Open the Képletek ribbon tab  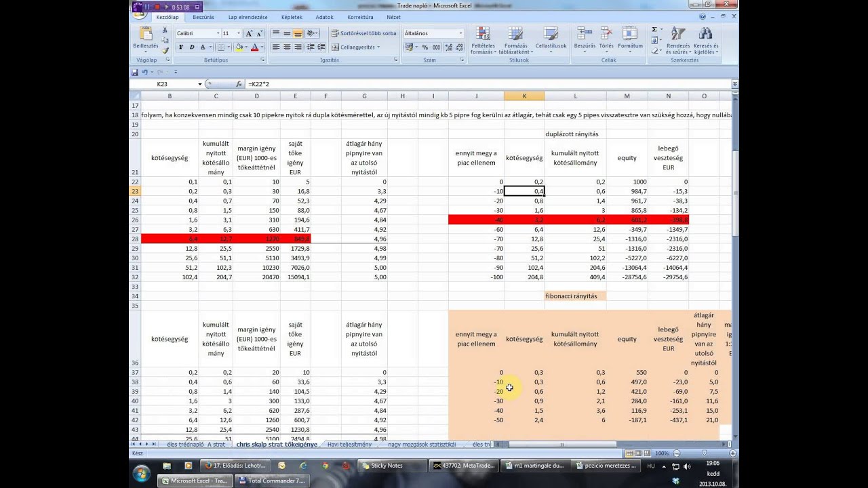click(292, 17)
